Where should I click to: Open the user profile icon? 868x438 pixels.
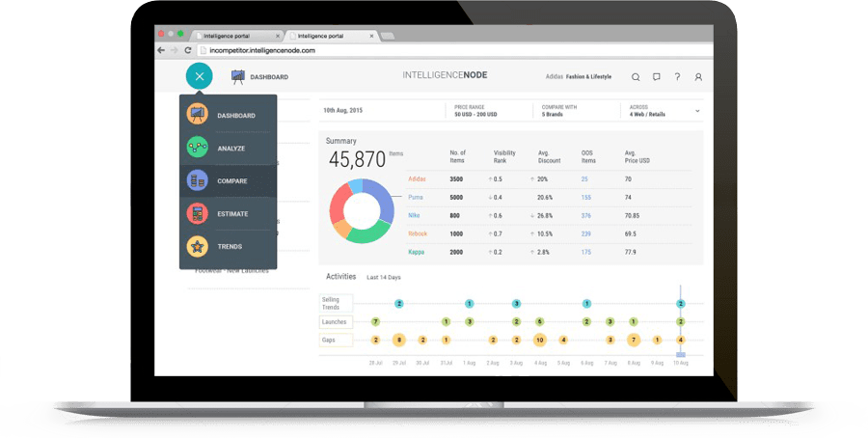tap(698, 77)
